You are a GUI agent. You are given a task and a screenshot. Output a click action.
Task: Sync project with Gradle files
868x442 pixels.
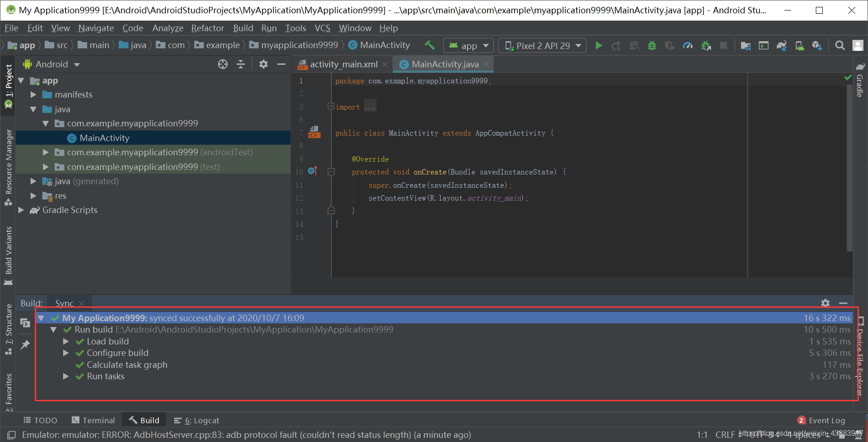[x=782, y=45]
